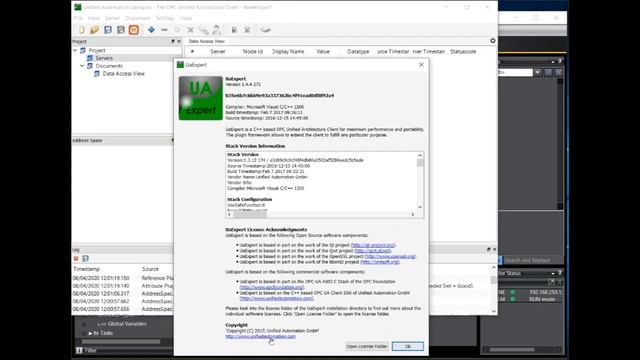Click the Value column header
The width and height of the screenshot is (640, 360).
pyautogui.click(x=323, y=51)
